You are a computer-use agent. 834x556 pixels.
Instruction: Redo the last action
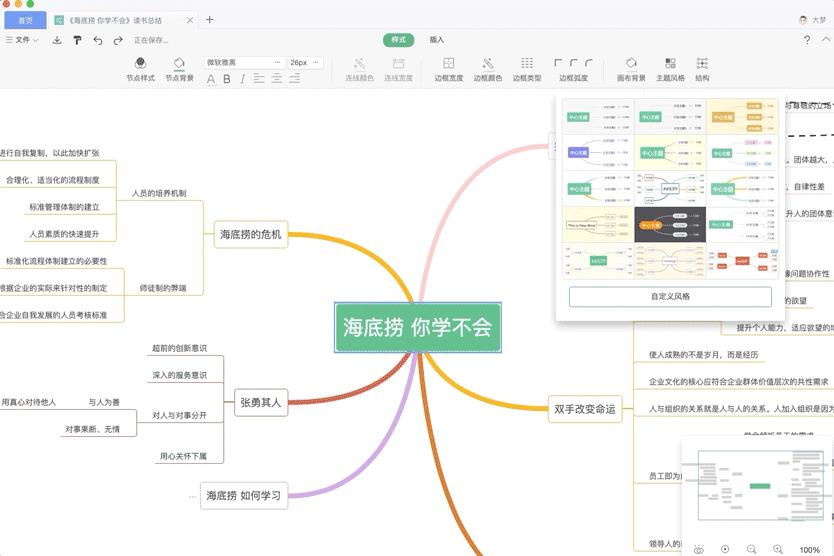(118, 40)
